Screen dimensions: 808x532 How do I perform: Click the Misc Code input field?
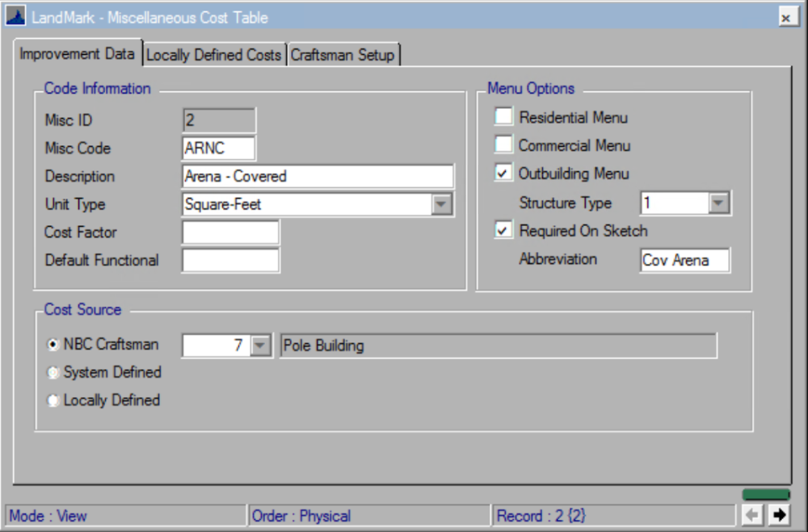coord(218,148)
